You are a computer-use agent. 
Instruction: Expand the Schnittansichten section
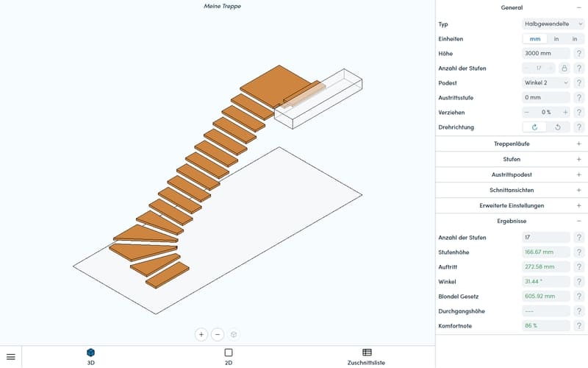(x=512, y=190)
